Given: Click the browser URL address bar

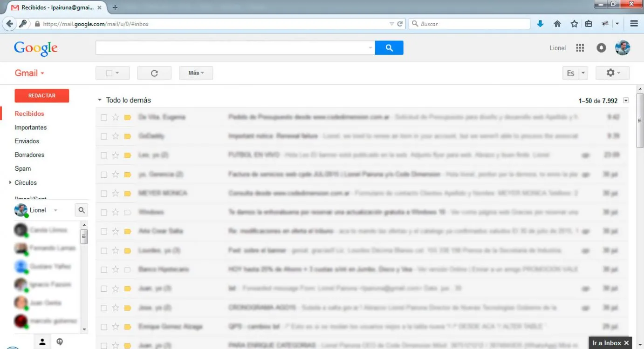Looking at the screenshot, I should [214, 24].
